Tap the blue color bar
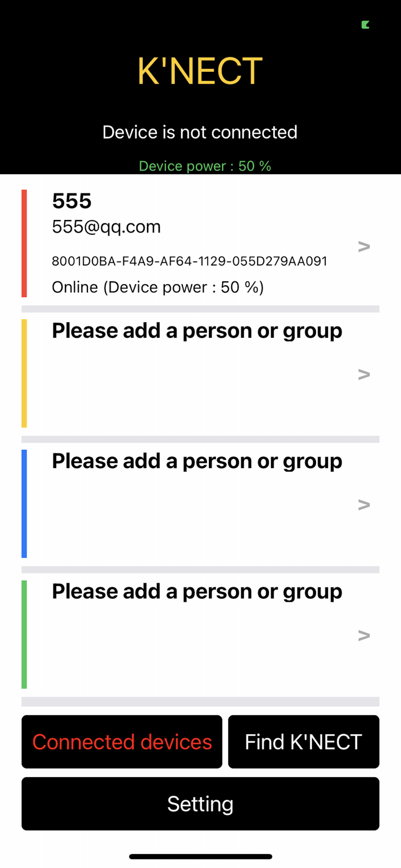Screen dimensions: 401x868 coord(24,503)
